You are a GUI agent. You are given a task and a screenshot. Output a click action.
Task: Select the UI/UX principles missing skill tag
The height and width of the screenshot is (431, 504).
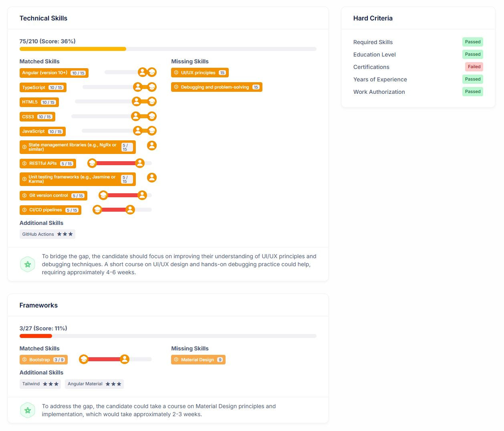[x=200, y=73]
